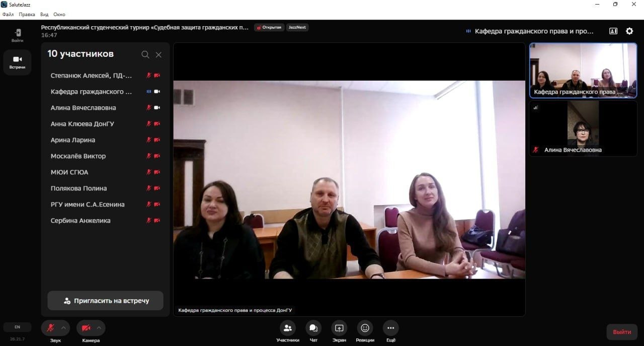Expand microphone options arrow next to Звук
Viewport: 644px width, 346px height.
64,328
